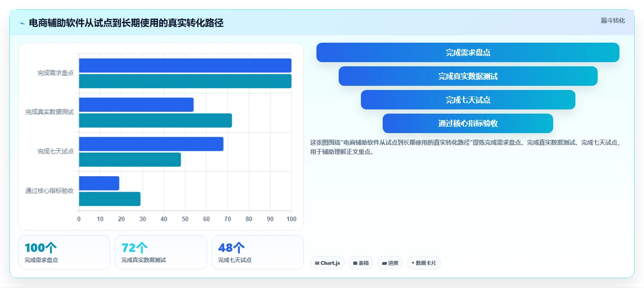Click the x-axis tick value 30

(143, 219)
